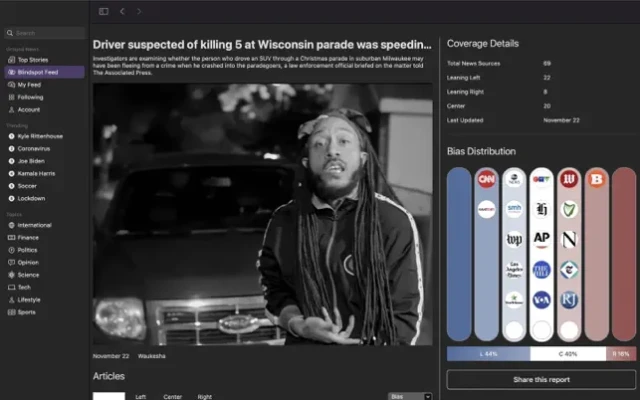Toggle the sidebar panel icon
Image resolution: width=640 pixels, height=400 pixels.
(103, 11)
